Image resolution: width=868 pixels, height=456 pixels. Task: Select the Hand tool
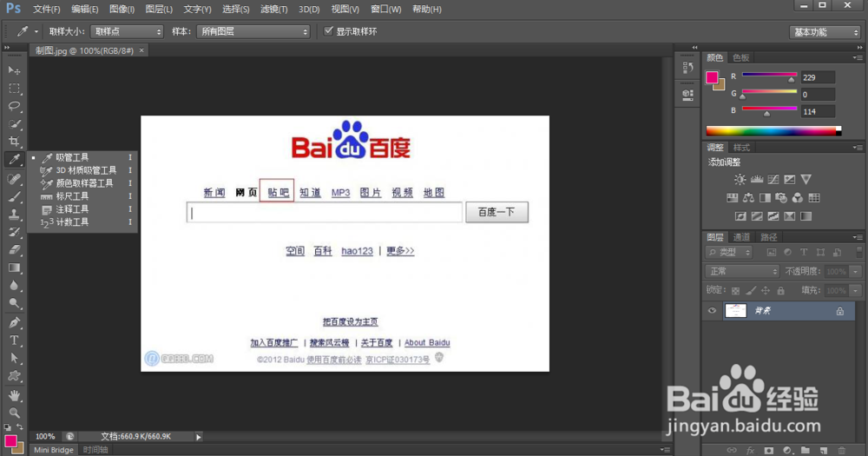pos(15,395)
